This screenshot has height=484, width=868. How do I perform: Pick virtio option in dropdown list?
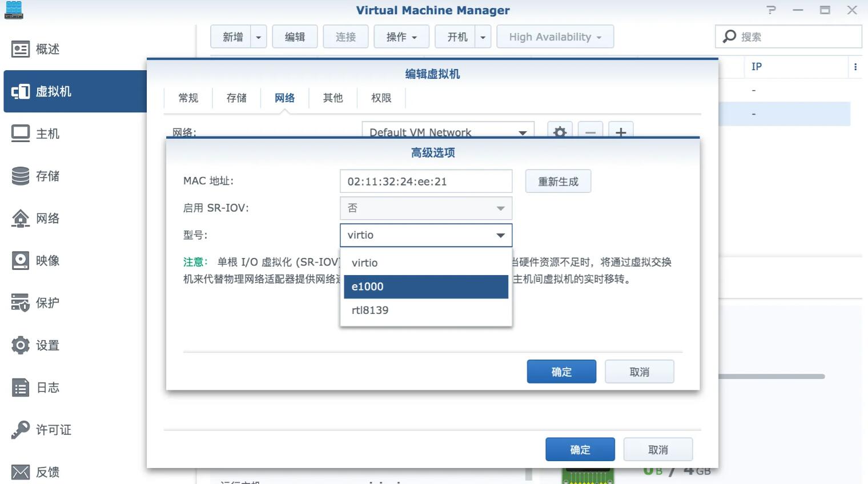(x=425, y=263)
